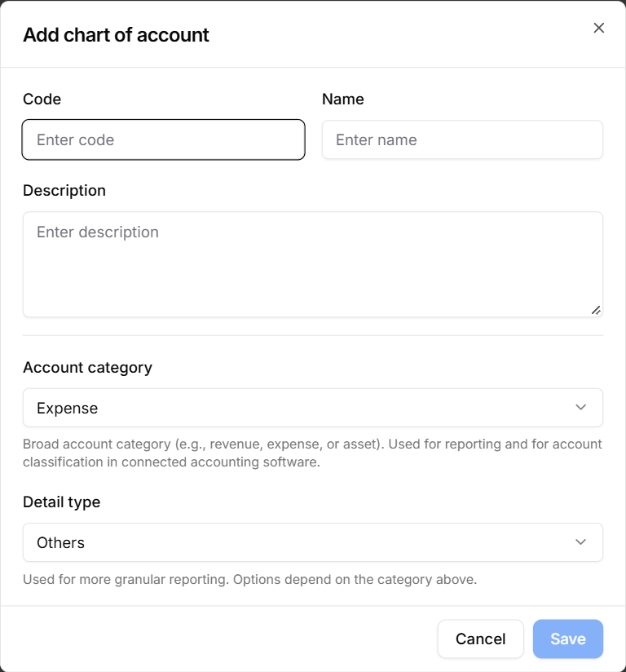Screen dimensions: 626x672
Task: Click the 'Detail type' label
Action: [x=61, y=502]
